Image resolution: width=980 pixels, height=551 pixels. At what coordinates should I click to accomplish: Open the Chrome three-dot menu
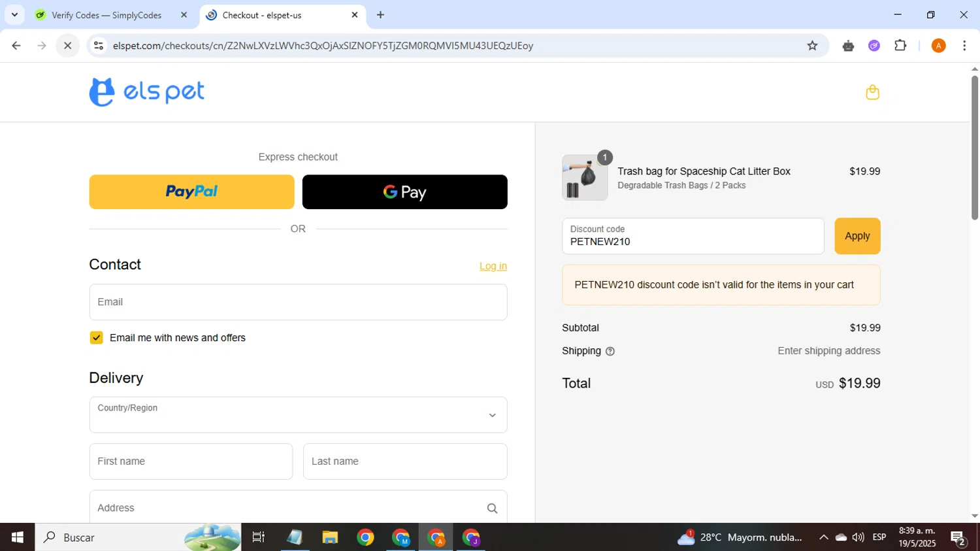pos(964,46)
